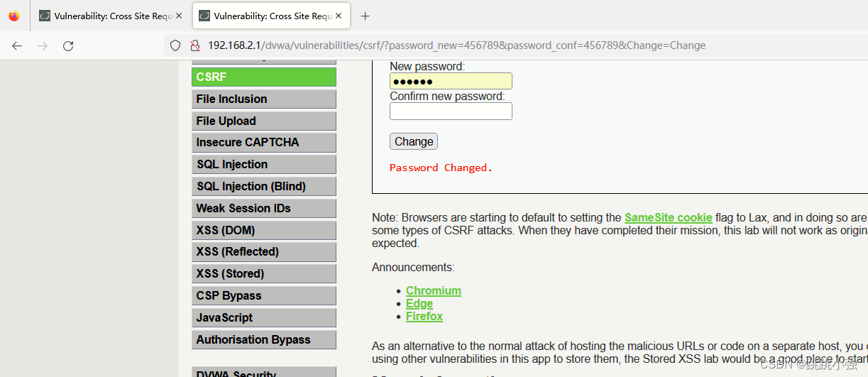The width and height of the screenshot is (868, 377).
Task: Click the insecure connection padlock icon
Action: [x=194, y=45]
